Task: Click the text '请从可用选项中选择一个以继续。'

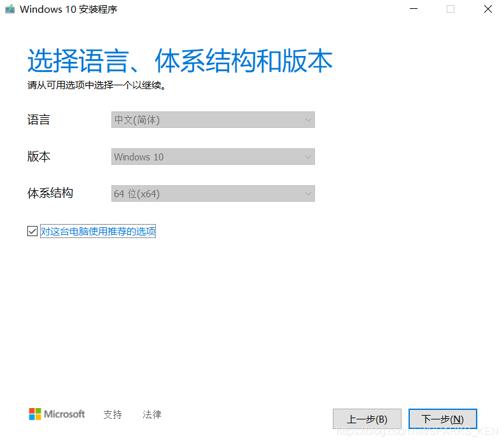Action: pos(97,85)
